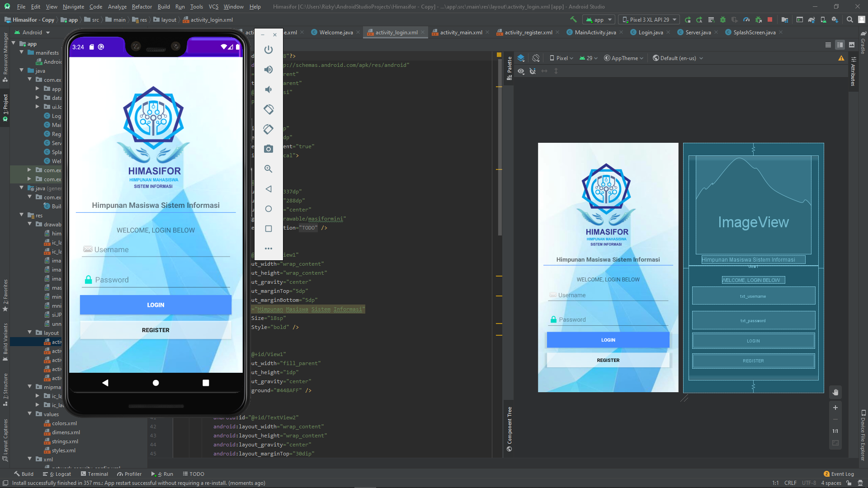Open the Refactor menu
The width and height of the screenshot is (868, 488).
(142, 7)
